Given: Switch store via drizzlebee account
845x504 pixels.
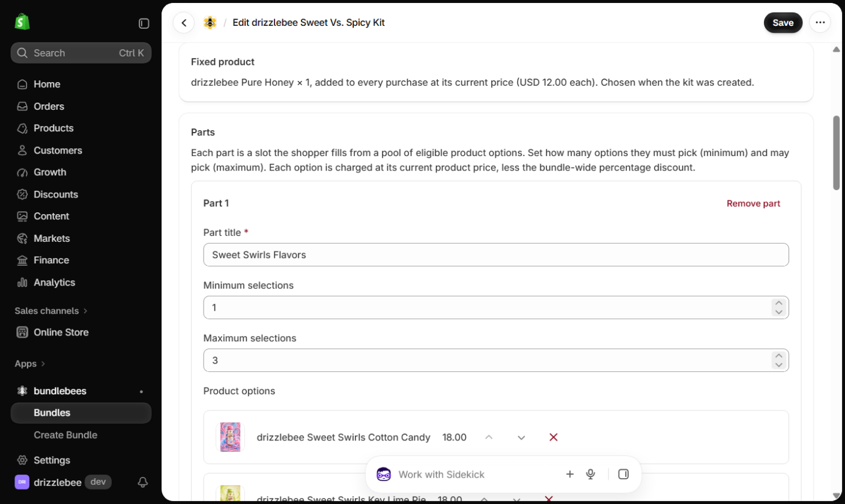Looking at the screenshot, I should 64,482.
